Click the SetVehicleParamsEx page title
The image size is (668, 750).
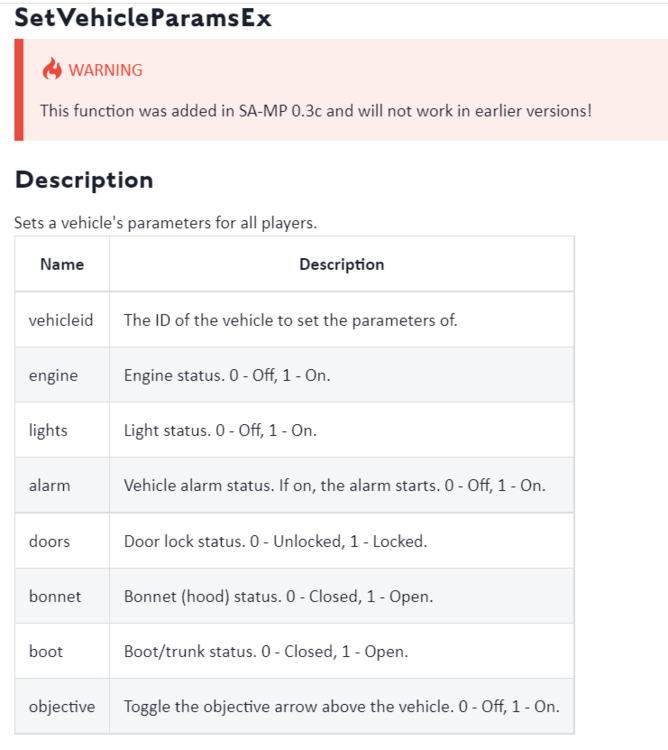(x=143, y=18)
